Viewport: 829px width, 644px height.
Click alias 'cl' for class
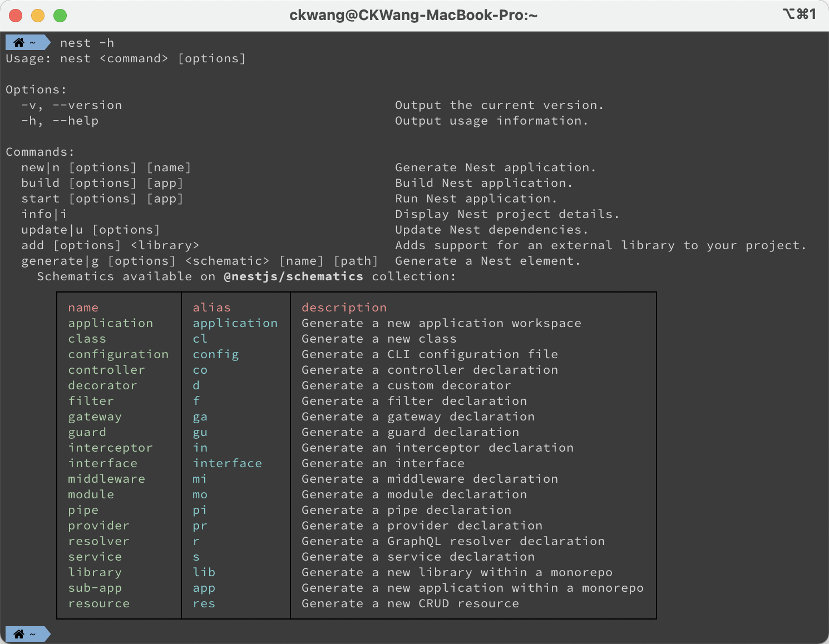coord(200,339)
